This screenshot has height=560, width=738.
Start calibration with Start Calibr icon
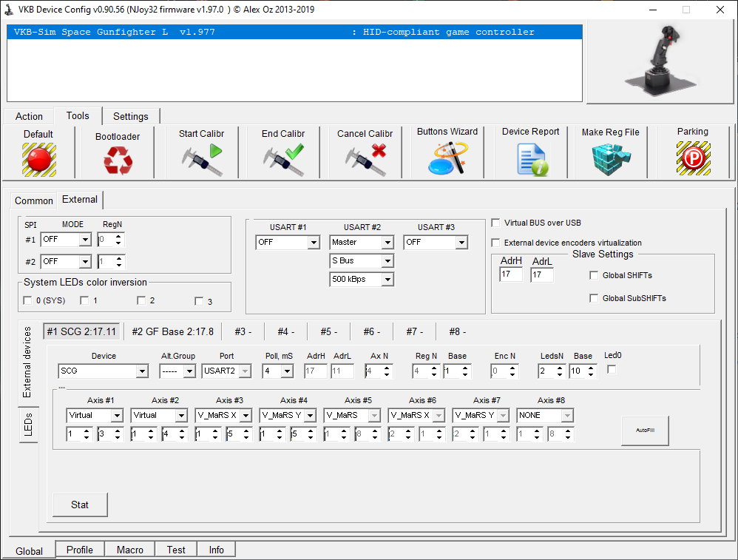202,159
